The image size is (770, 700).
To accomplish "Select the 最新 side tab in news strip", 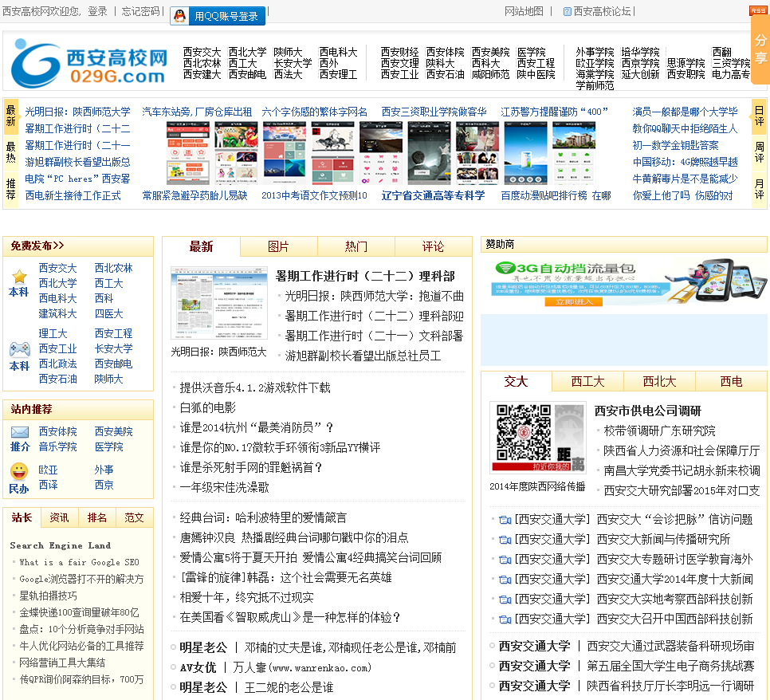I will coord(11,116).
